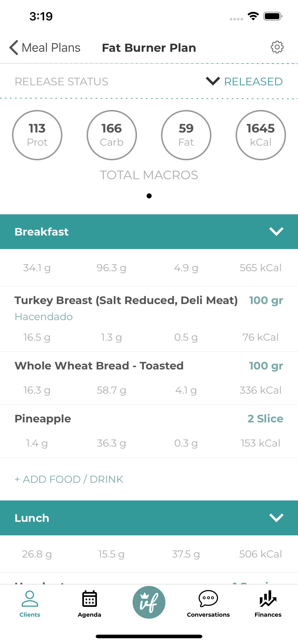Open the Turkey Breast food entry

coord(126,300)
